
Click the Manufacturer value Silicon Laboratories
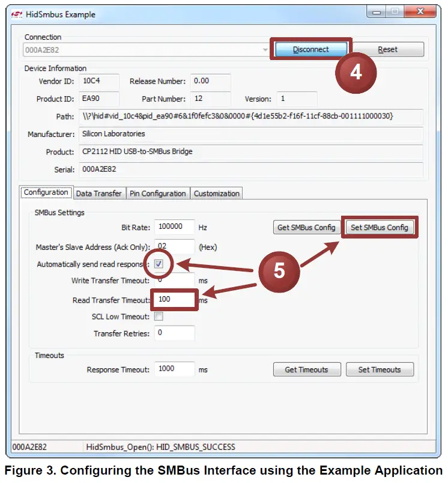point(251,134)
